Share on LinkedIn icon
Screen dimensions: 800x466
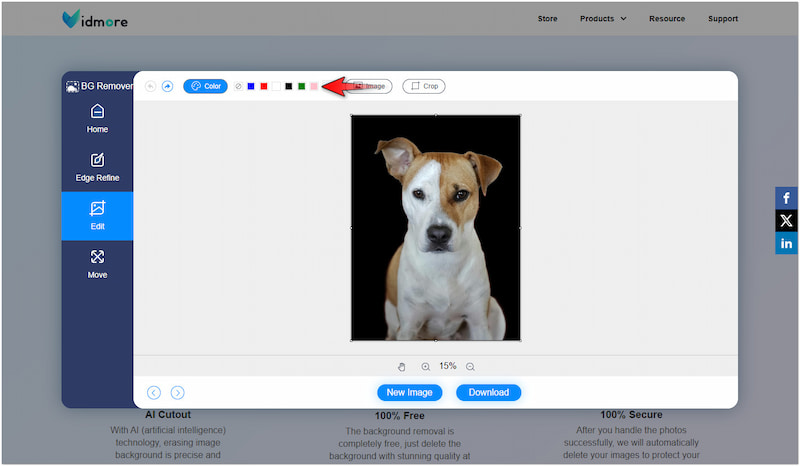point(786,244)
